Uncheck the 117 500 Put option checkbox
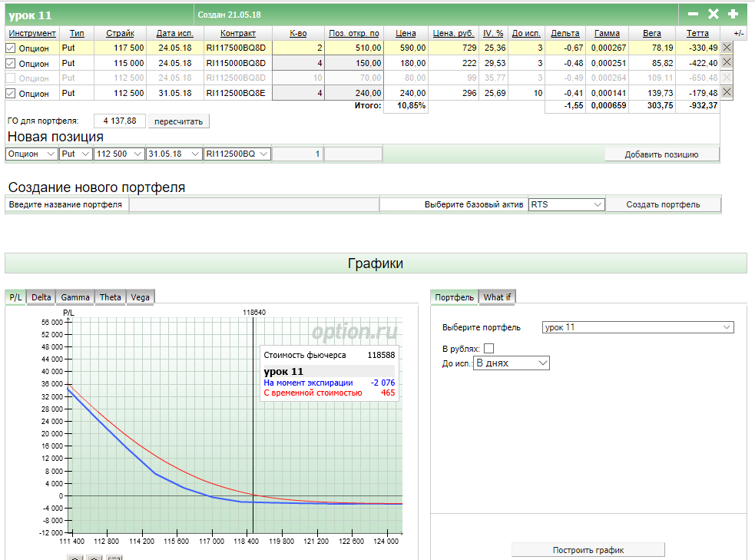 point(11,48)
